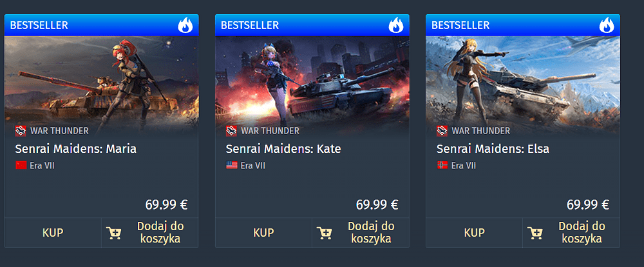Click the BESTSELLER banner on Maria card
Screen dimensions: 644x267
pyautogui.click(x=102, y=25)
